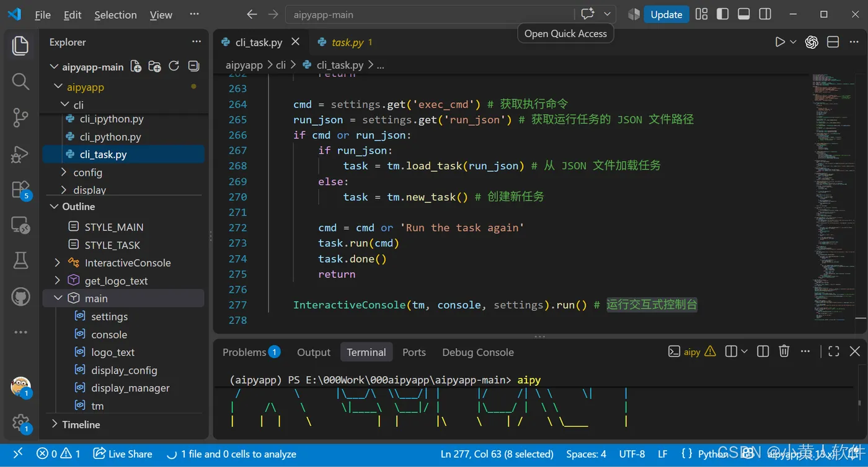Viewport: 868px width, 467px height.
Task: Expand the config folder
Action: click(64, 172)
